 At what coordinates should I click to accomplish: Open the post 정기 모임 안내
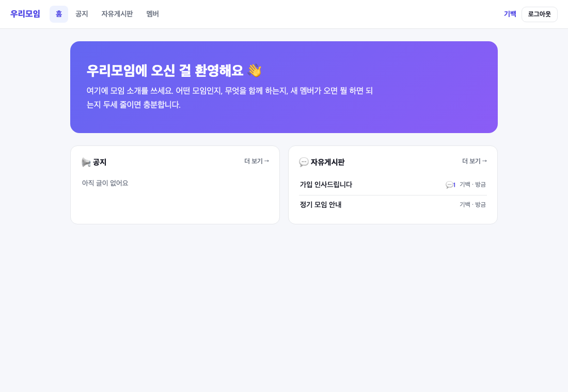(x=320, y=205)
